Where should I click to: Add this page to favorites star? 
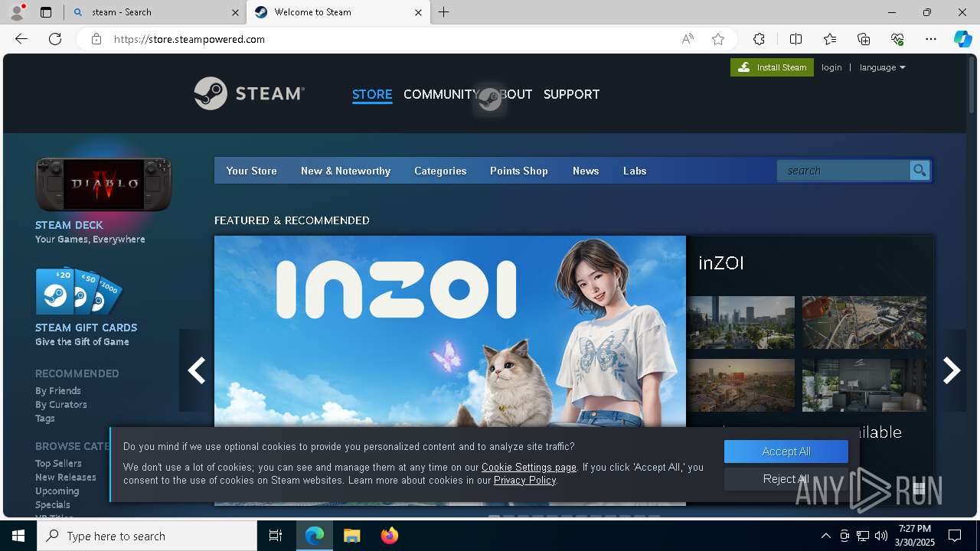718,39
